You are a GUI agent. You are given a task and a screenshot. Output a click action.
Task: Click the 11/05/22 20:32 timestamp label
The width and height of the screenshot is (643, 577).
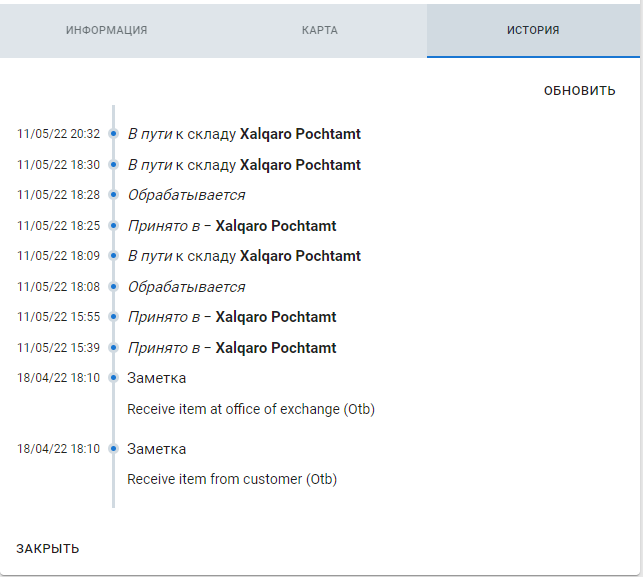[58, 134]
